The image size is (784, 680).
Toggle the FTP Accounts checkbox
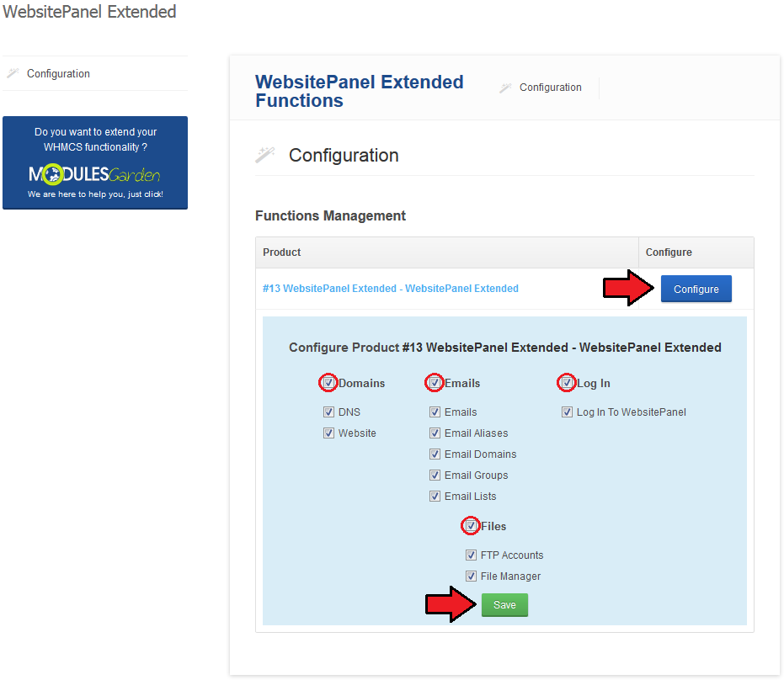[471, 555]
